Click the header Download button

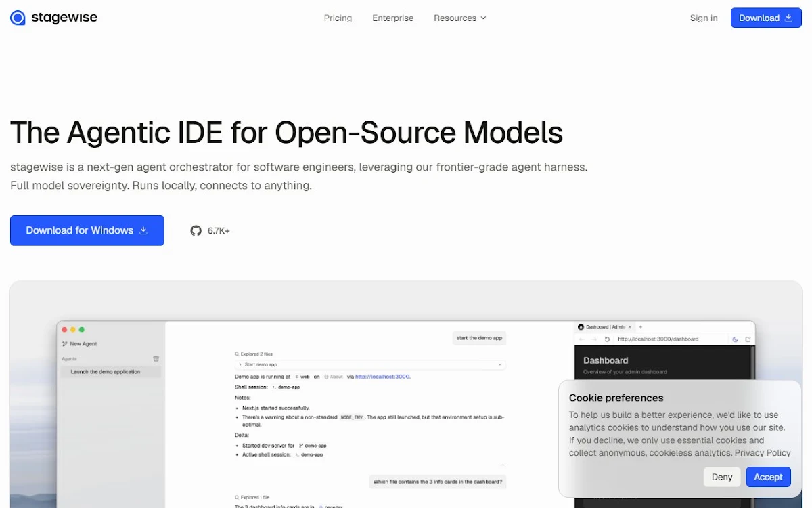click(x=765, y=18)
